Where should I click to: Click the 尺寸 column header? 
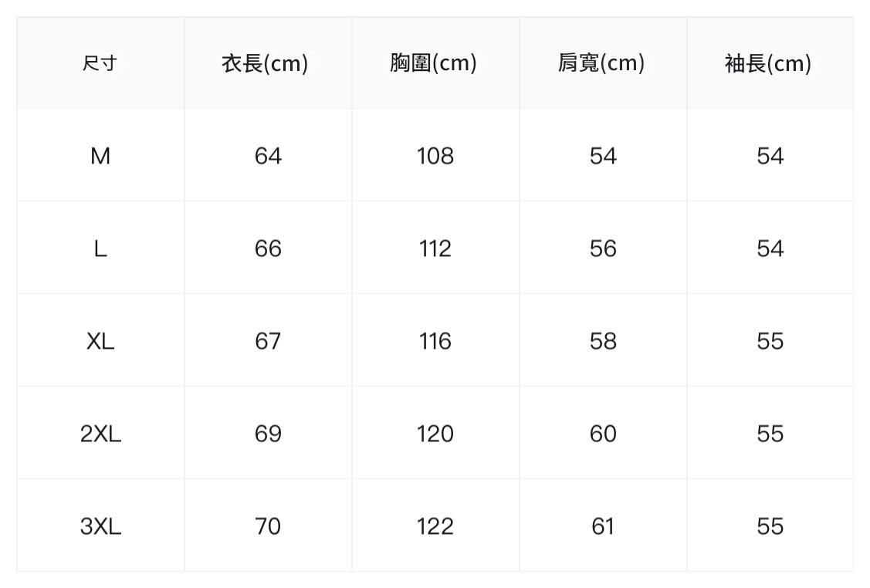coord(100,63)
